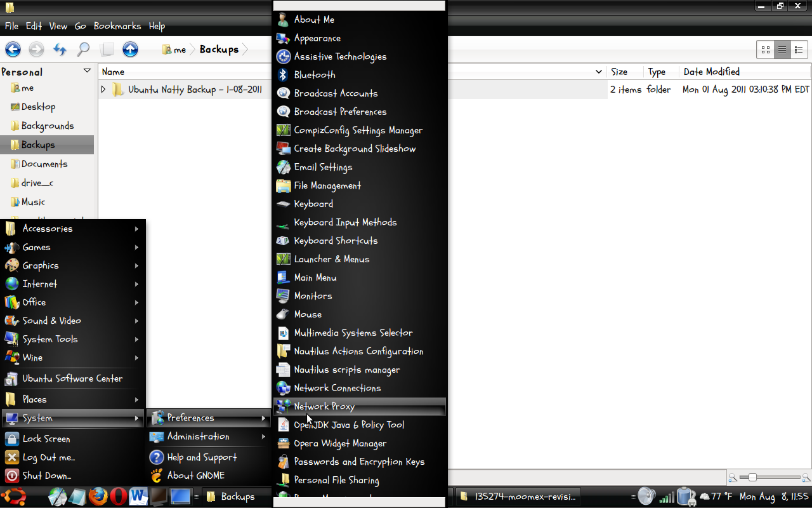Open Monitors preferences
This screenshot has width=812, height=508.
click(360, 296)
